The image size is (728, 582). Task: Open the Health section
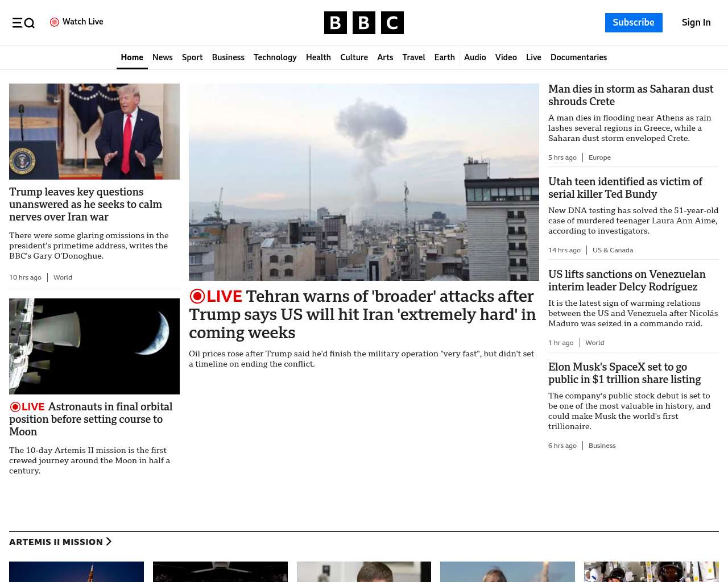click(x=318, y=57)
